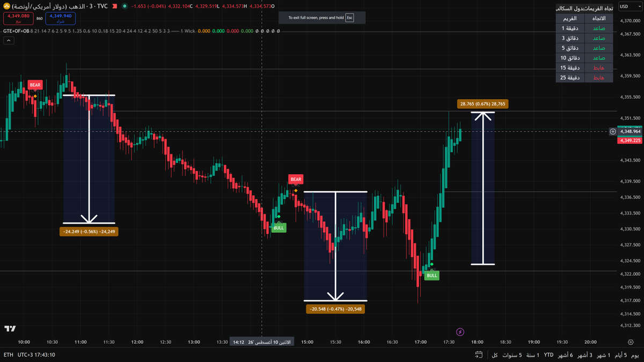This screenshot has height=362, width=644.
Task: Select the كل (all) date range
Action: pos(495,355)
